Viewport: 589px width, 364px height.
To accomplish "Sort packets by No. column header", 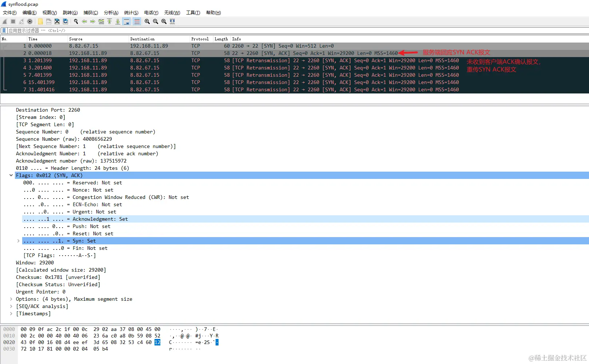I will point(14,39).
